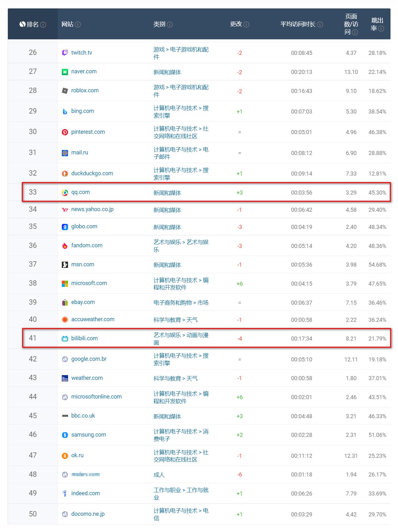Click the microsoft.com four-color favicon
The width and height of the screenshot is (398, 532).
tap(65, 283)
